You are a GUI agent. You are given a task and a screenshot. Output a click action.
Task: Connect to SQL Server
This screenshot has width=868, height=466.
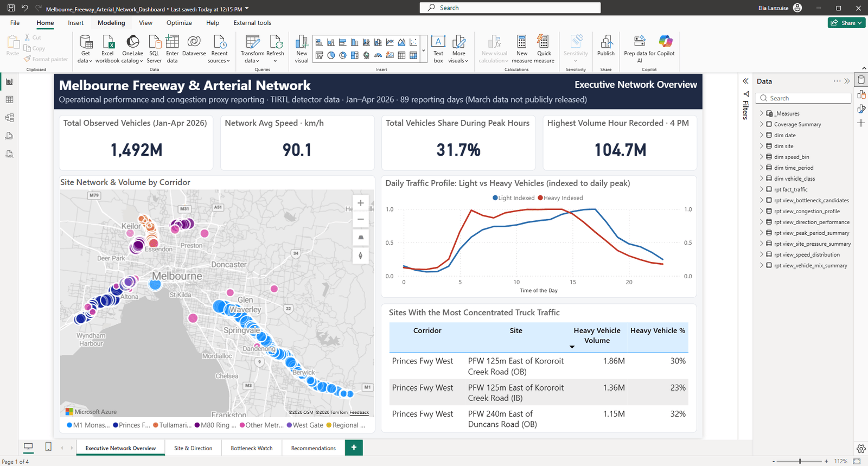[154, 49]
